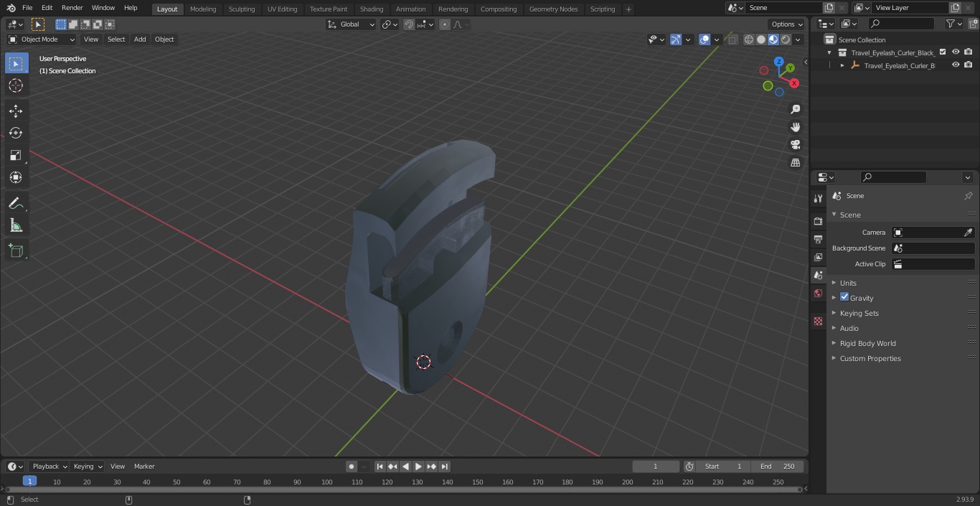This screenshot has width=980, height=506.
Task: Click End frame field
Action: click(778, 467)
